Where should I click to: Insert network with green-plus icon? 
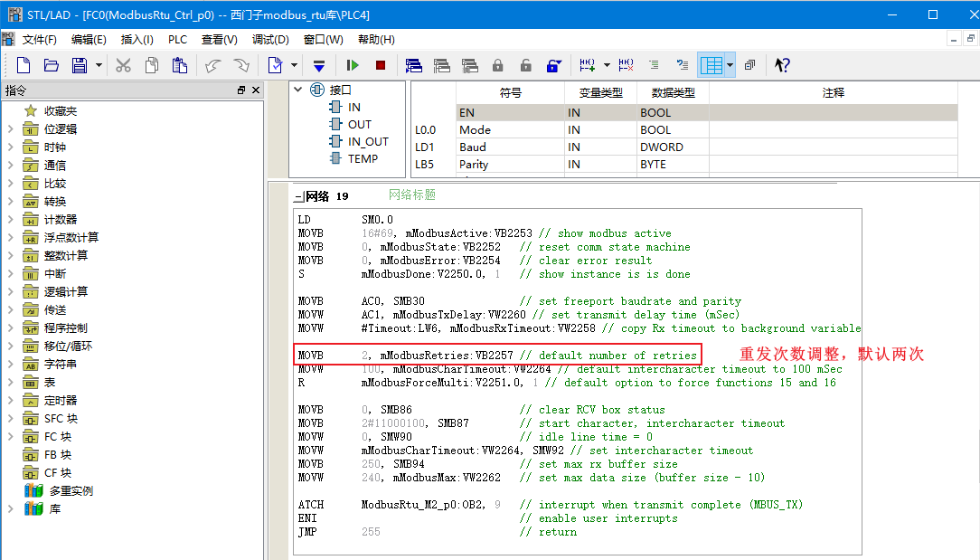coord(588,65)
